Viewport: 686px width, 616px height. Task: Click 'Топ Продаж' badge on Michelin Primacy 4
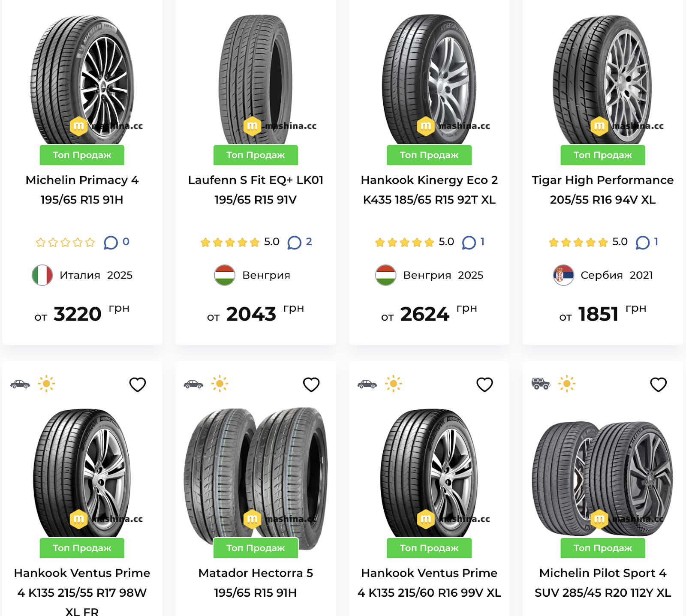pos(82,155)
